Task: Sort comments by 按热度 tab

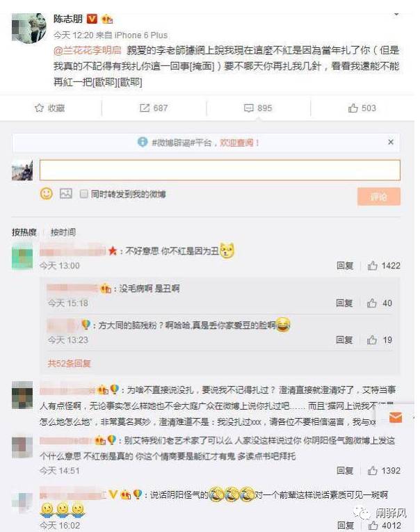Action: pos(24,232)
